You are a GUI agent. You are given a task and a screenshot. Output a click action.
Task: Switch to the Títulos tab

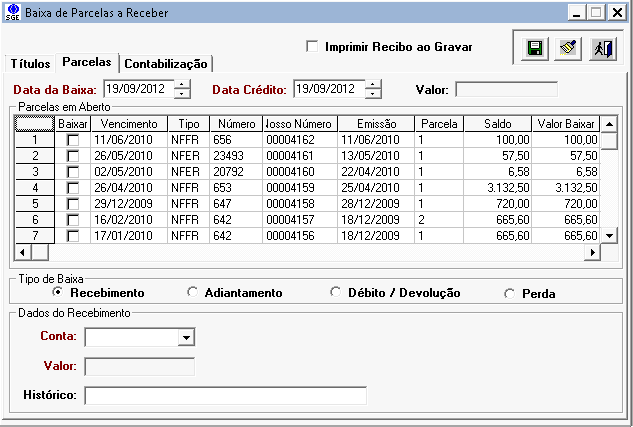[x=30, y=63]
